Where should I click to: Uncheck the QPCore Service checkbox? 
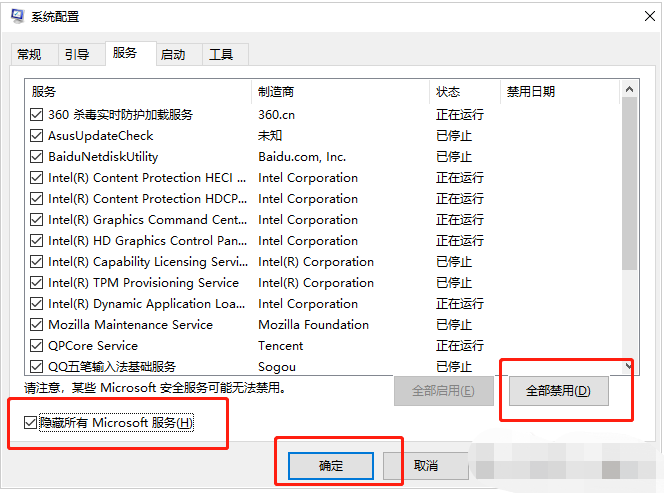(x=36, y=346)
